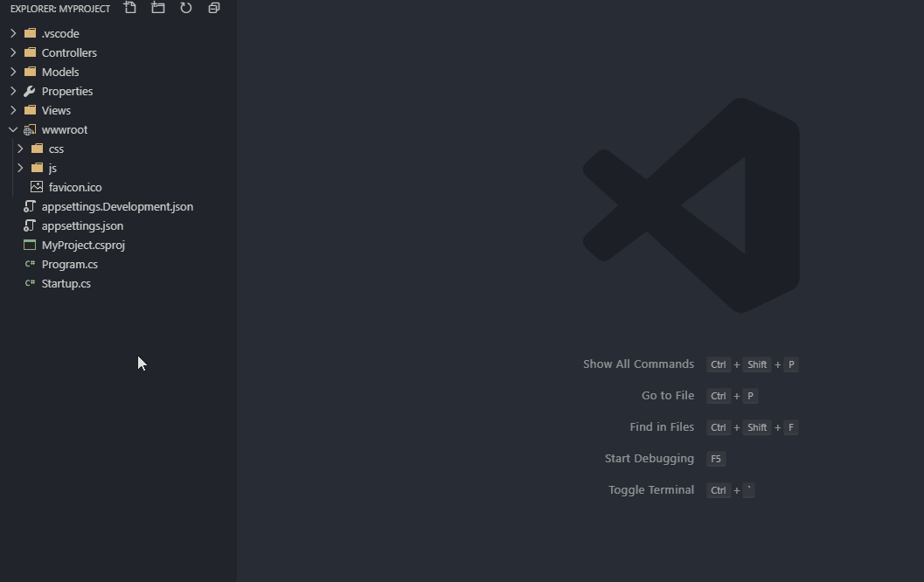Collapse the wwwroot folder chevron
This screenshot has height=582, width=924.
pyautogui.click(x=13, y=129)
